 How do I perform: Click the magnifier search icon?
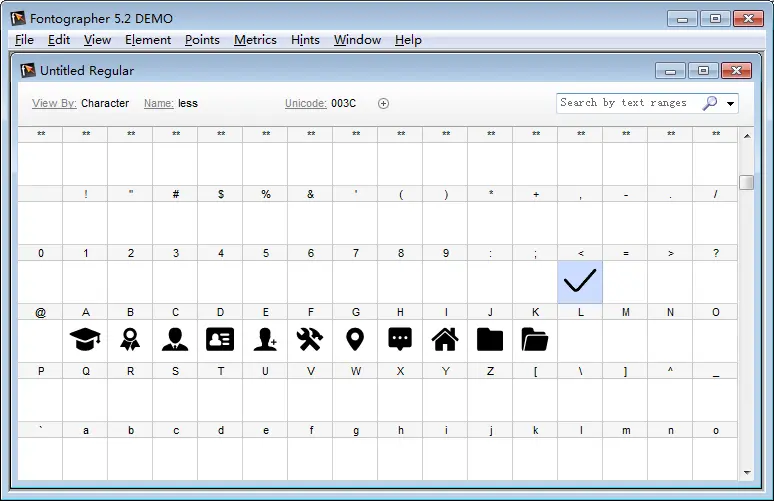tap(710, 103)
